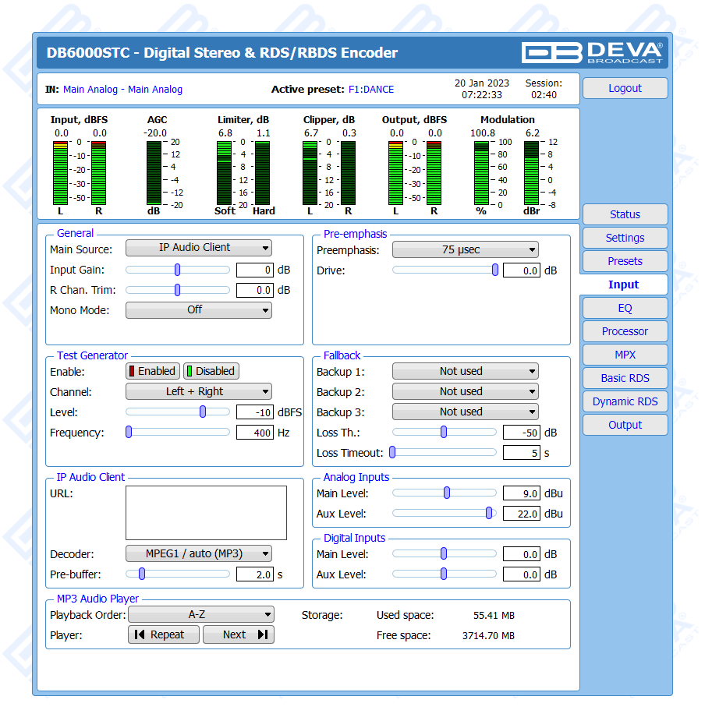
Task: Switch to the Status tab
Action: coord(625,214)
